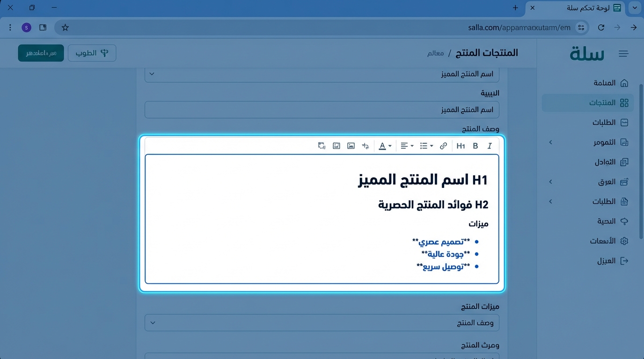Open the الأسعات settings in the sidebar
This screenshot has height=359, width=644.
[604, 241]
